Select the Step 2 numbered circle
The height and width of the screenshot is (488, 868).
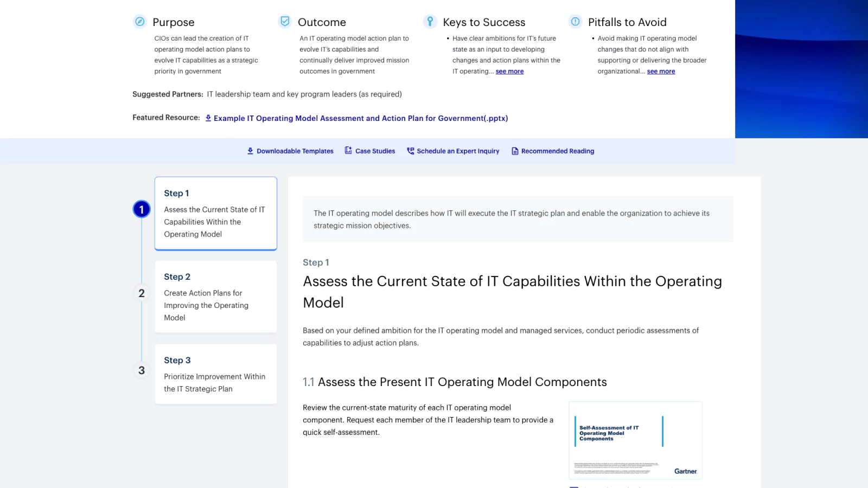click(141, 293)
